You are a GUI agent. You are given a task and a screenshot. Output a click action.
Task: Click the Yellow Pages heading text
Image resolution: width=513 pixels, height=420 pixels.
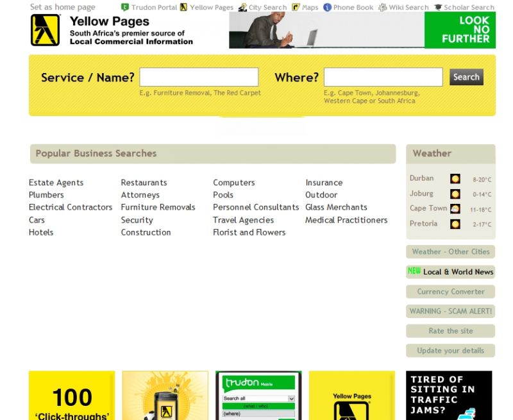click(x=109, y=22)
